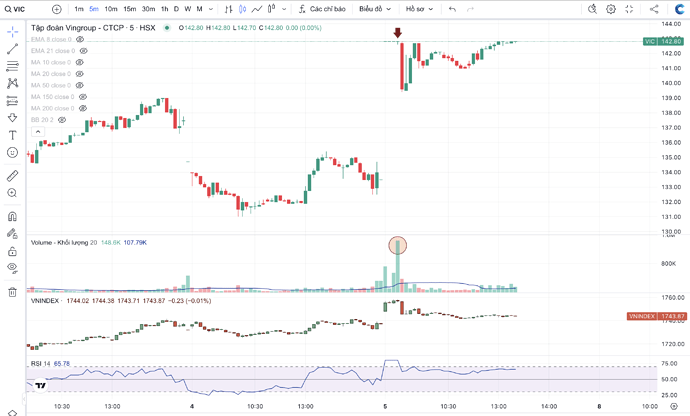Click the TradingView logo
Viewport: 690px width, 416px height.
(x=40, y=386)
